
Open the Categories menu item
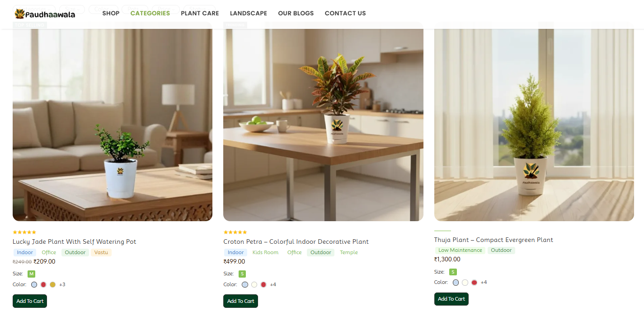click(150, 13)
